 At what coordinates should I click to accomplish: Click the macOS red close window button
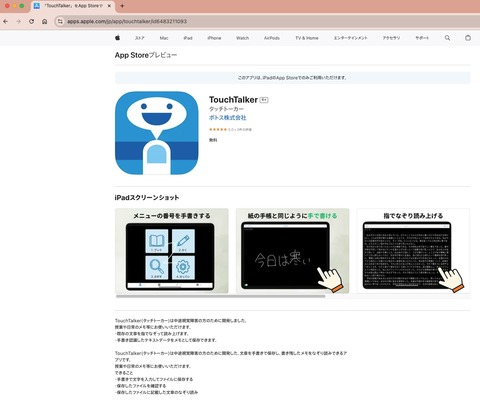click(7, 6)
